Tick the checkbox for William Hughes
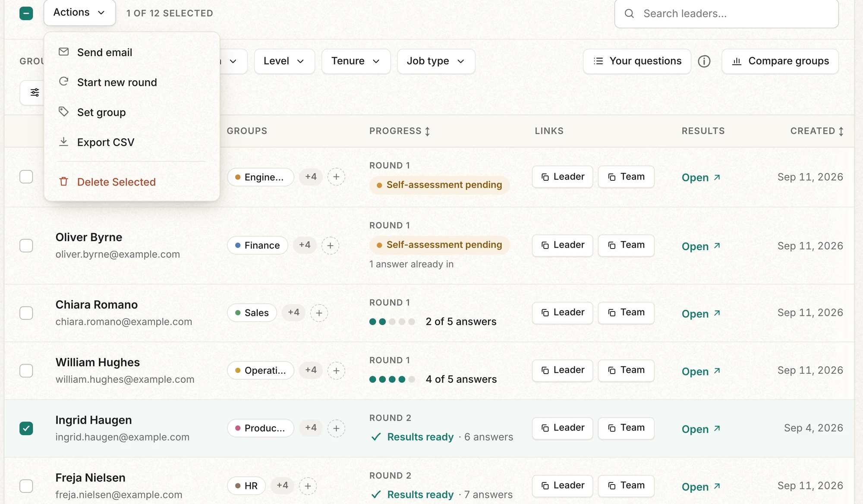This screenshot has width=863, height=504. (x=26, y=371)
